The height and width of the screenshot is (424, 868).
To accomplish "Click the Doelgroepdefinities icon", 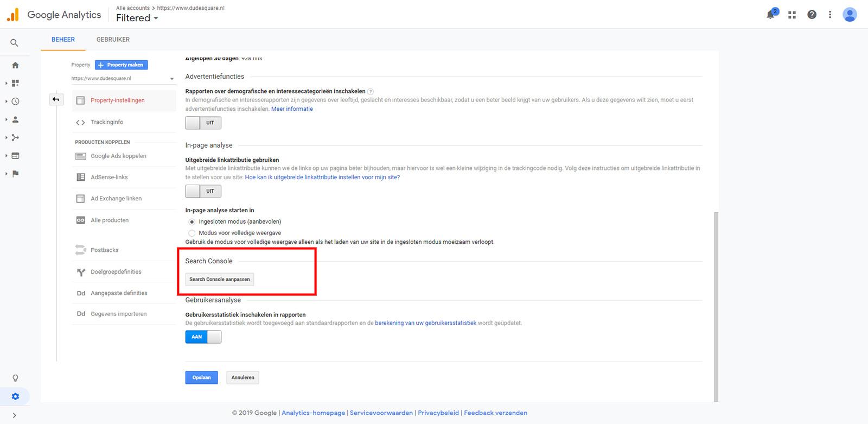I will tap(80, 272).
